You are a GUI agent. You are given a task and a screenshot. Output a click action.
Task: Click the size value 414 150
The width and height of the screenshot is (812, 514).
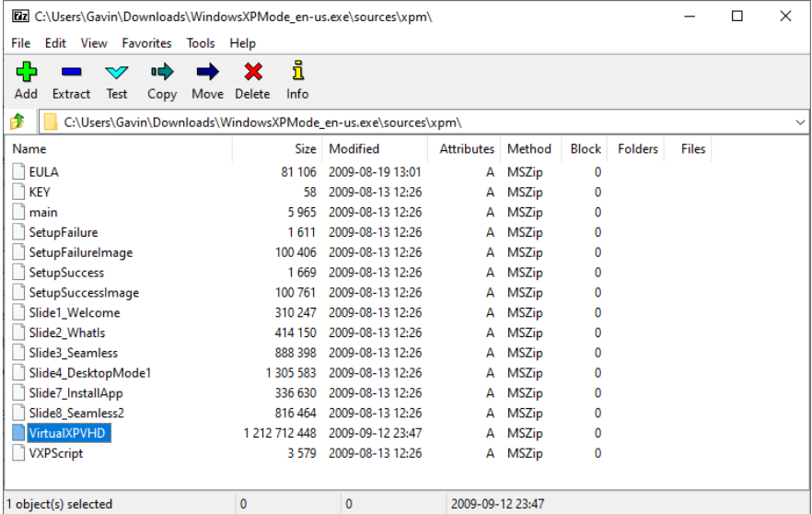click(x=296, y=333)
